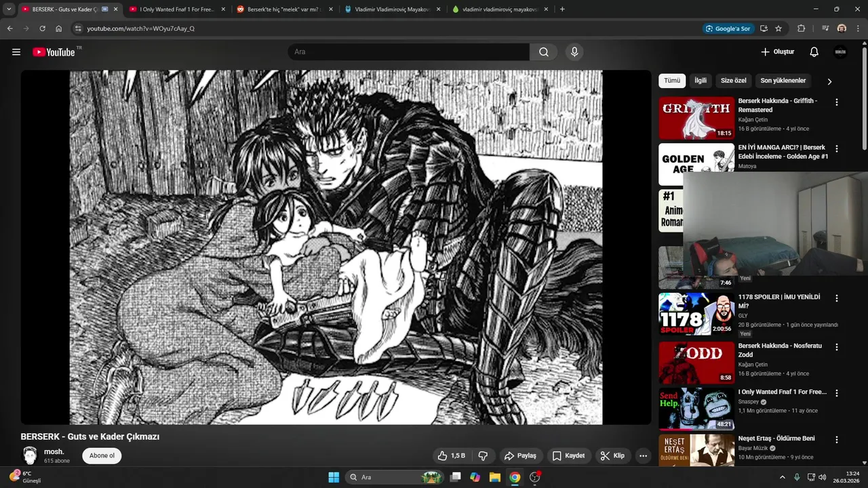Open the tab search dropdown arrow
The image size is (868, 488).
point(9,9)
